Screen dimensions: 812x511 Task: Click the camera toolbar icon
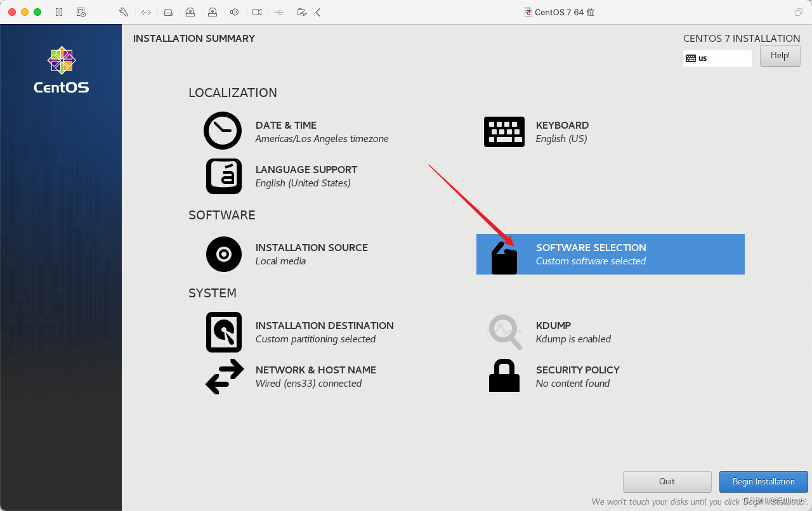[x=257, y=12]
